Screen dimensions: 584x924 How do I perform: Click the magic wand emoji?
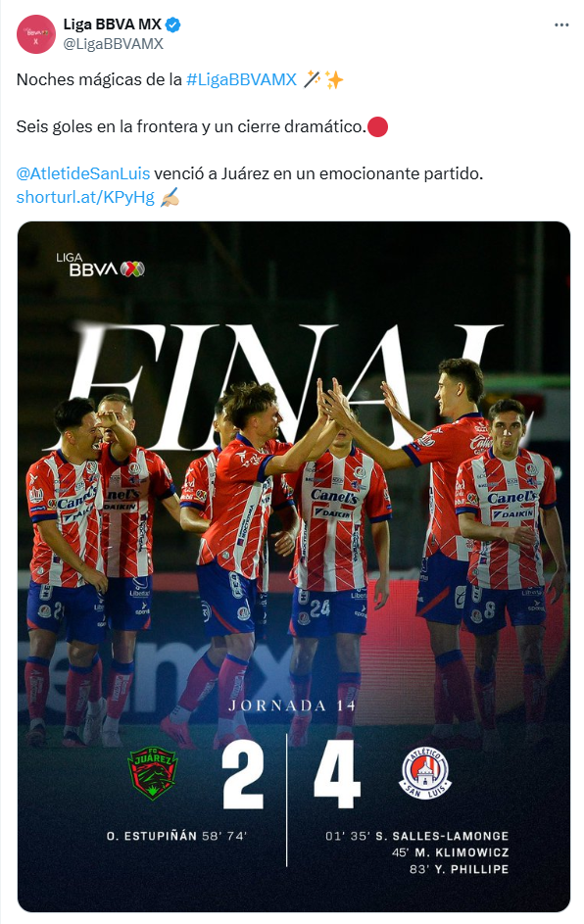pos(312,79)
